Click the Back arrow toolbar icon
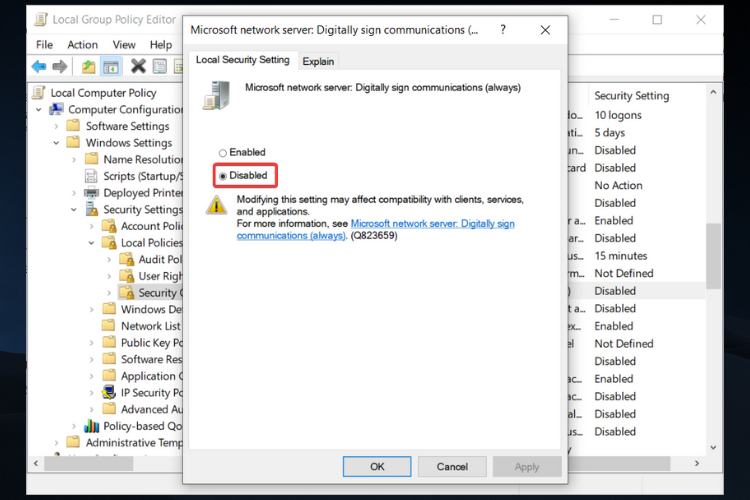This screenshot has height=500, width=750. (39, 66)
